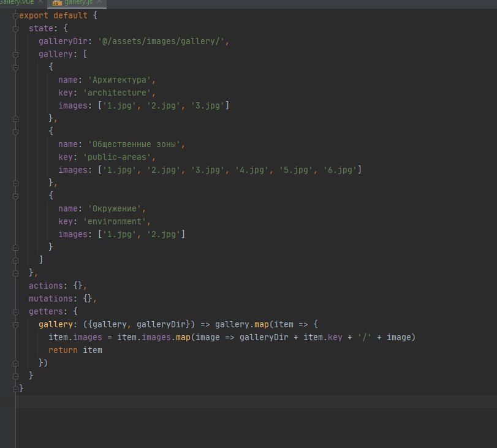Collapse the gallery getter arrow function fold marker
This screenshot has height=448, width=497.
(x=15, y=325)
